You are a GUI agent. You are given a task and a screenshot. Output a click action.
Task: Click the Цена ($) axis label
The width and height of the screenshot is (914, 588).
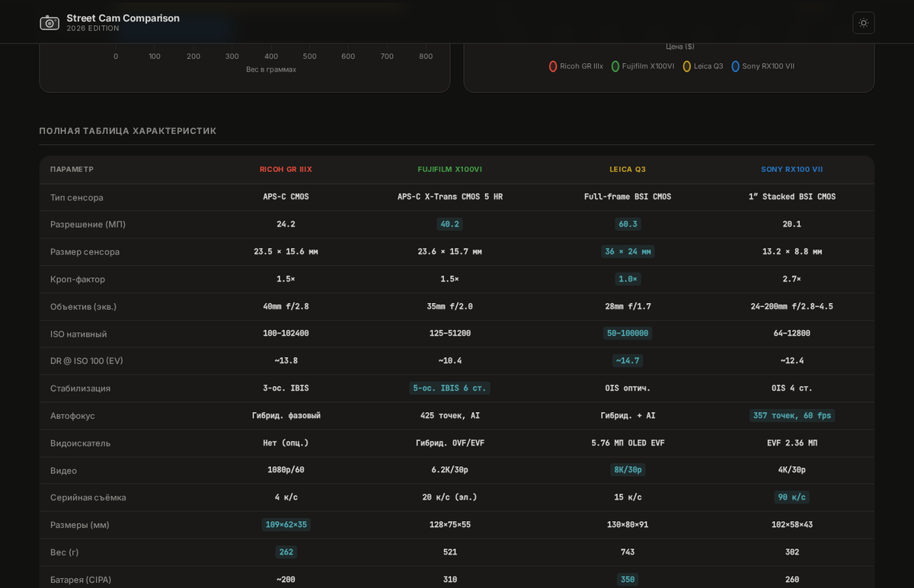680,46
